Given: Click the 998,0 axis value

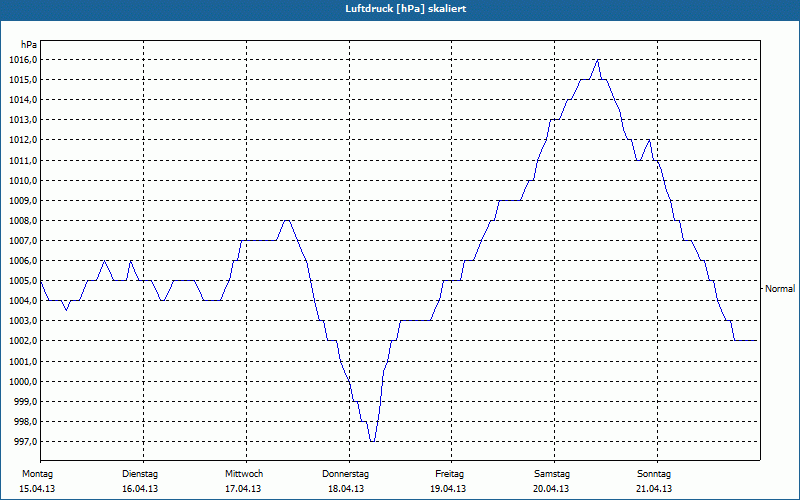Looking at the screenshot, I should [x=25, y=421].
